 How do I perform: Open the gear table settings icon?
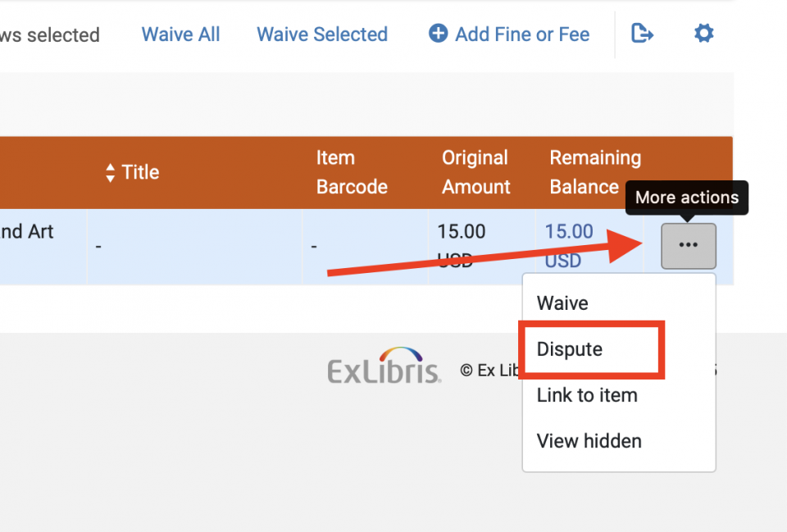pyautogui.click(x=703, y=34)
